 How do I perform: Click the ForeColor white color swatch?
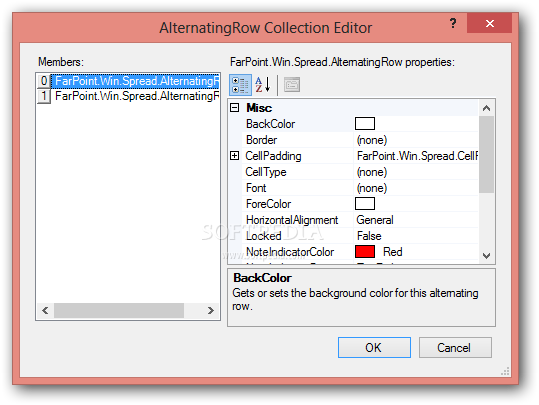point(365,204)
